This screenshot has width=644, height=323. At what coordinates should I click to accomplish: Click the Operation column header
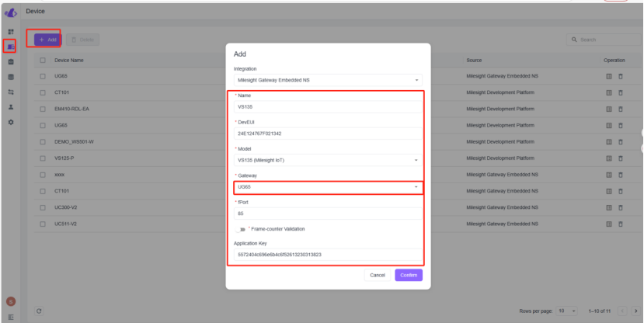point(614,61)
